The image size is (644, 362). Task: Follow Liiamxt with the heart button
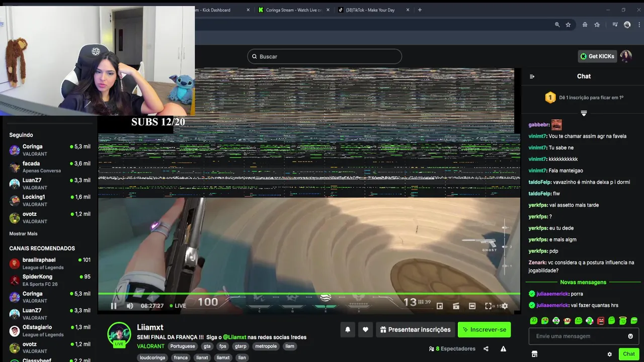(x=366, y=330)
